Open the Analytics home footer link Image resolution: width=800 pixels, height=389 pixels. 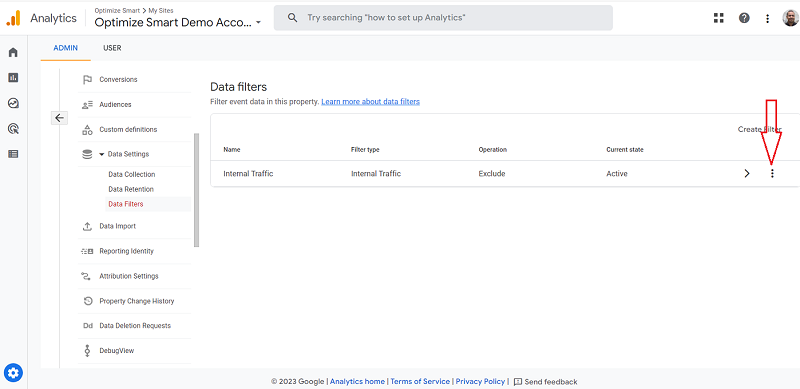point(357,382)
